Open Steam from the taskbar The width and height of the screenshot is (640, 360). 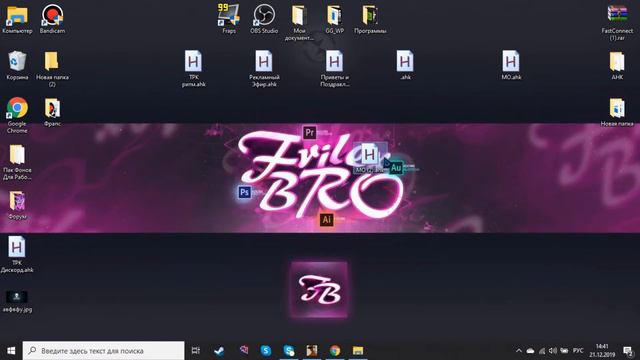coord(219,351)
